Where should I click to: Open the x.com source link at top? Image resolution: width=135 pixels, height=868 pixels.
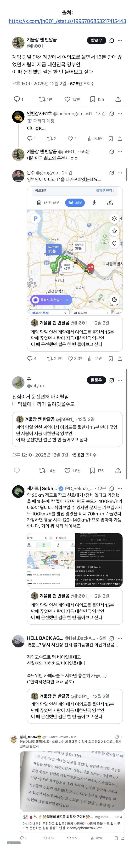pyautogui.click(x=67, y=21)
